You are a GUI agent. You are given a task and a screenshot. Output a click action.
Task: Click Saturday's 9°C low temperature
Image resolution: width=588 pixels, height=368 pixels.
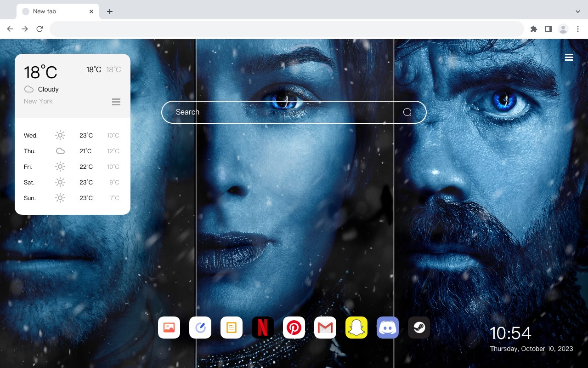point(114,182)
